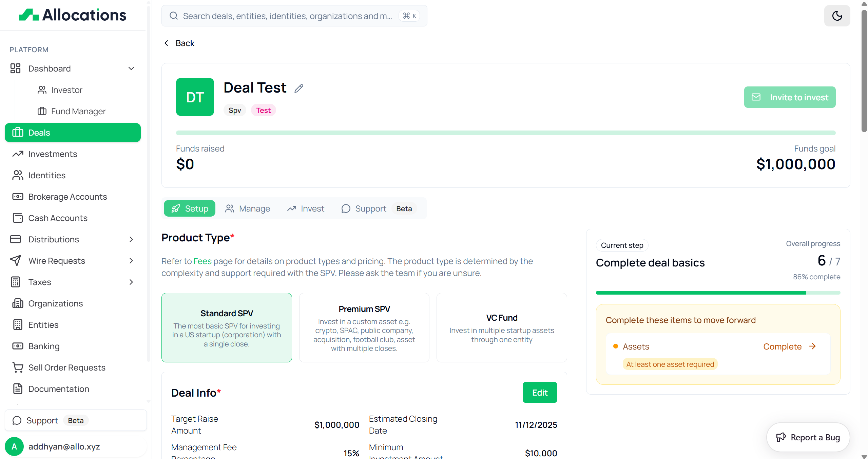Click the Report a Bug megaphone icon
Image resolution: width=868 pixels, height=459 pixels.
point(780,437)
